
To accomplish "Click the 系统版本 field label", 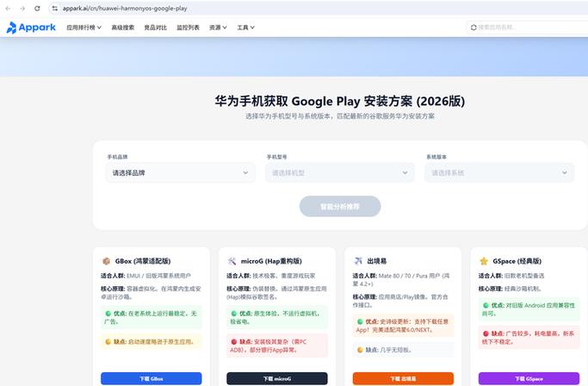I will point(436,157).
